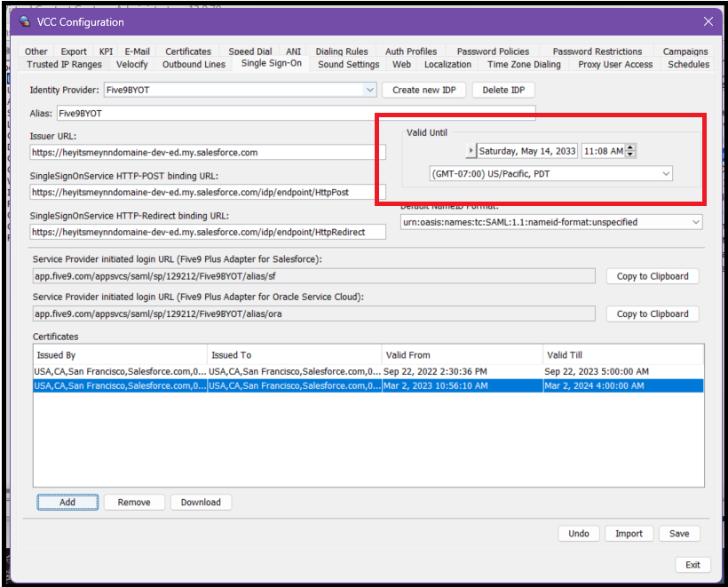The image size is (728, 587).
Task: Click the Valid Till column header
Action: point(623,355)
